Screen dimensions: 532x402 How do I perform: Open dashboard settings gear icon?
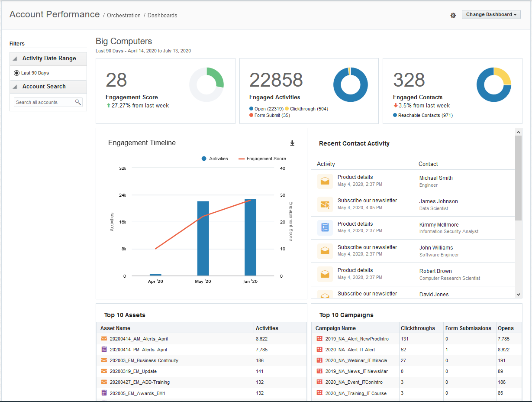(453, 15)
